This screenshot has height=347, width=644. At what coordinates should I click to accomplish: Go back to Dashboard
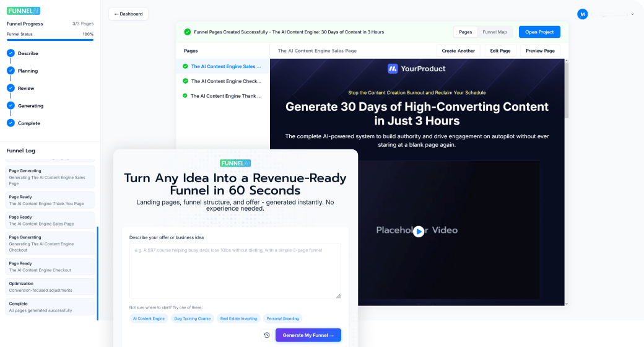tap(129, 14)
